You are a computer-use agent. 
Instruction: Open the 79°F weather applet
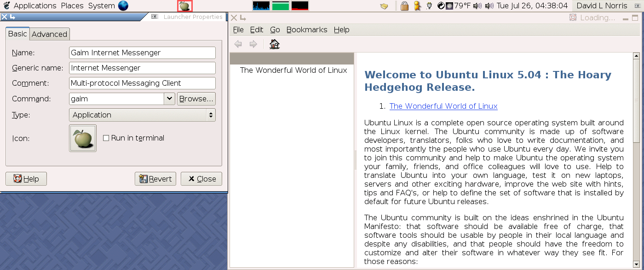point(458,6)
